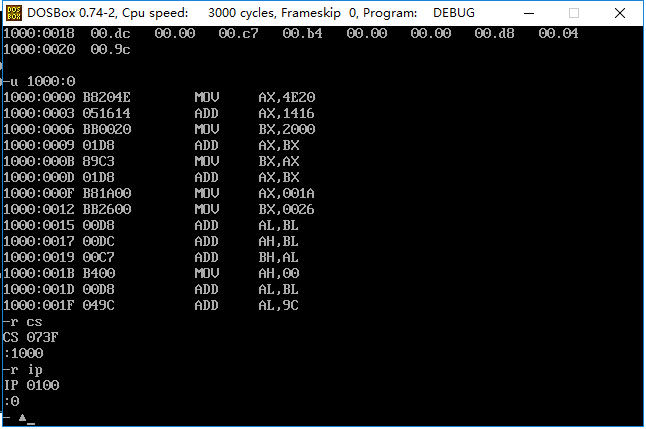The width and height of the screenshot is (646, 429).
Task: Close the DOSBox window
Action: (620, 13)
